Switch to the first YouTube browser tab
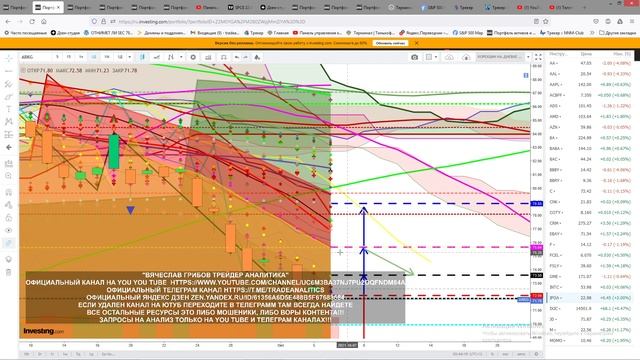Viewport: 640px width, 360px height. (x=207, y=7)
